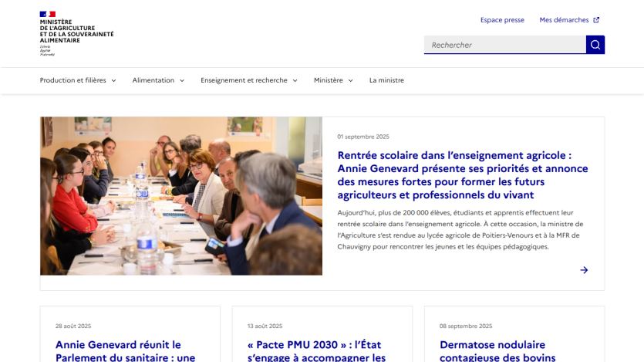Open the Mes démarches link
This screenshot has width=644, height=362.
(564, 20)
